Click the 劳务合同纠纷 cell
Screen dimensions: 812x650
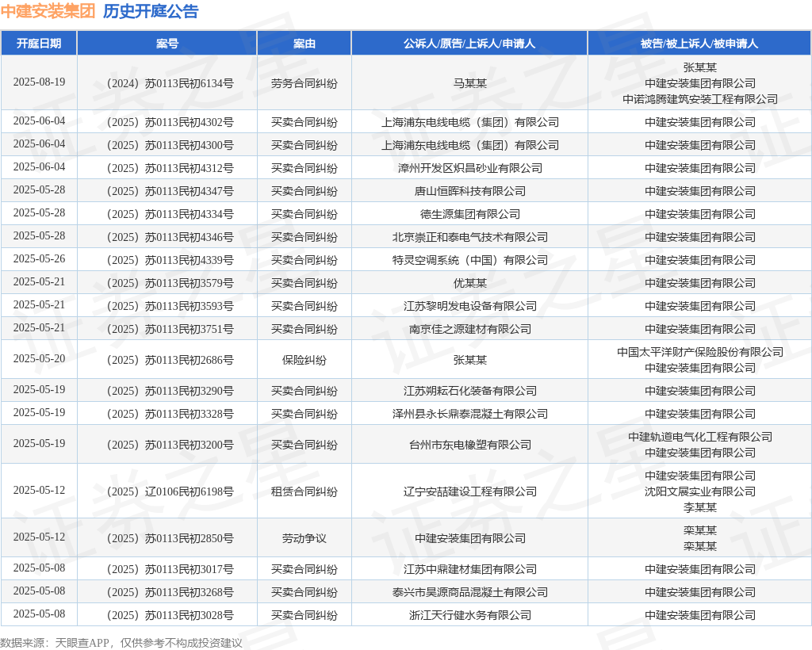[x=304, y=83]
